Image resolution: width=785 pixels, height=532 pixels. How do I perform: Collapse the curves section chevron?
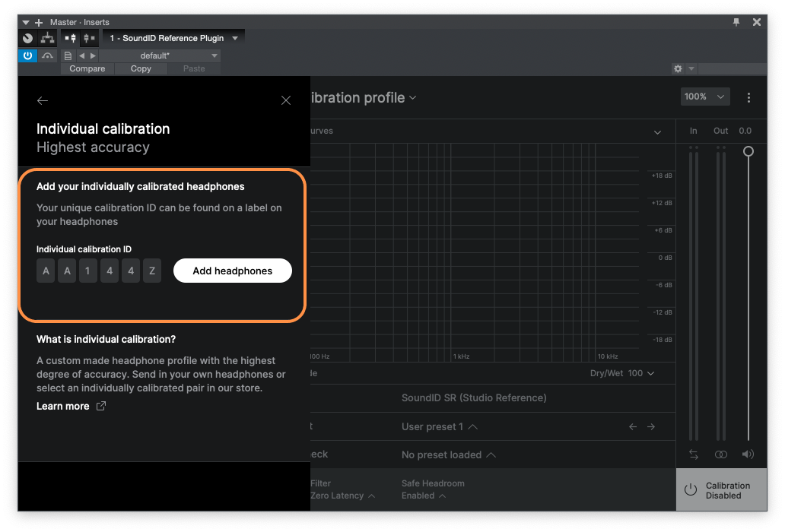(657, 132)
